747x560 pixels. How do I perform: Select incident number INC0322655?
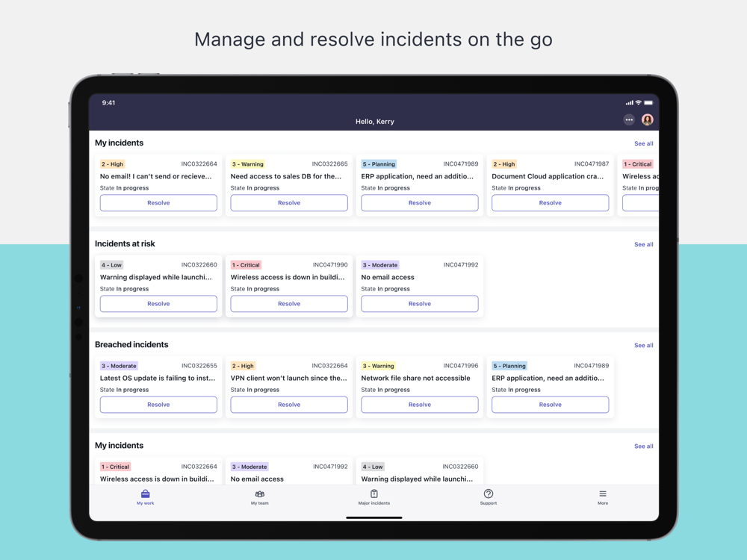point(199,366)
